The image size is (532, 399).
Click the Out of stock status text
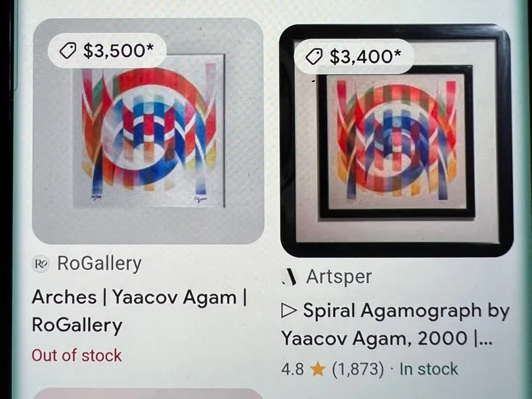point(77,356)
